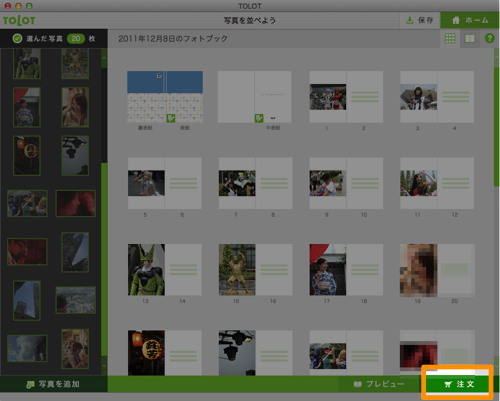The width and height of the screenshot is (500, 401).
Task: Switch to the grid thumbnail view icon
Action: (450, 38)
